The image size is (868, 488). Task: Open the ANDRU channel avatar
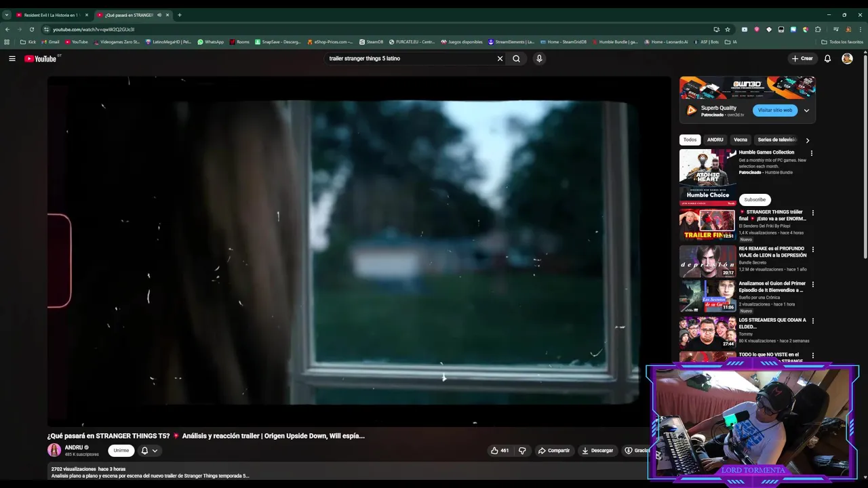(54, 450)
